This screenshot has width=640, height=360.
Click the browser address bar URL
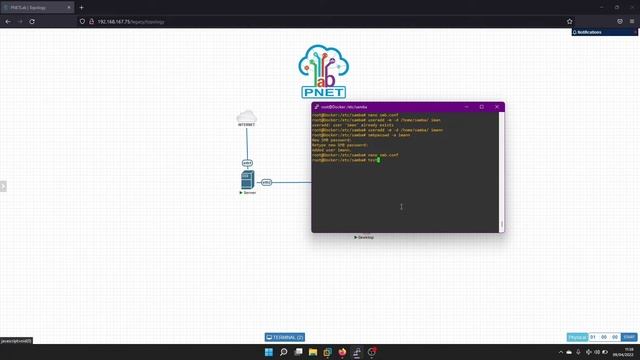[131, 22]
